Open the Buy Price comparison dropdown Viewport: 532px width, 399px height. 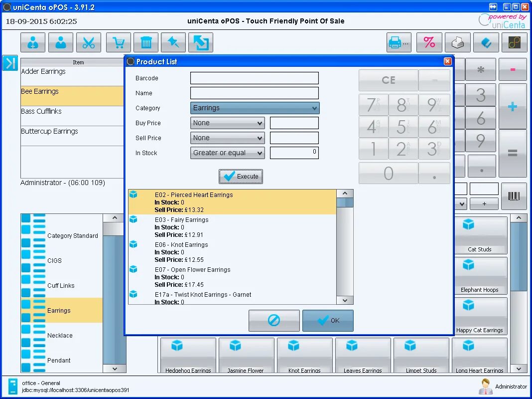click(227, 123)
